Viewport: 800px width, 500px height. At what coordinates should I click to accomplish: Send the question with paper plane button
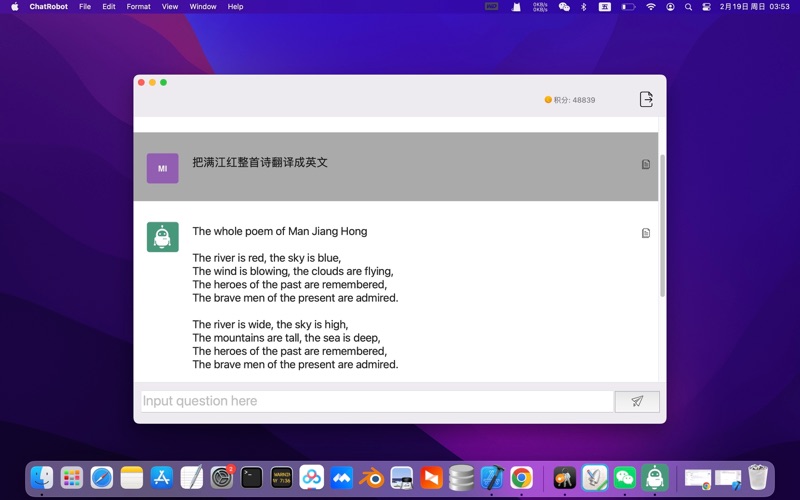[637, 401]
